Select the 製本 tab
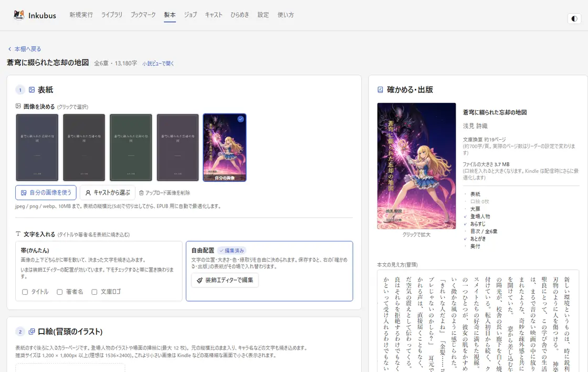Viewport: 588px width, 372px height. pos(170,15)
